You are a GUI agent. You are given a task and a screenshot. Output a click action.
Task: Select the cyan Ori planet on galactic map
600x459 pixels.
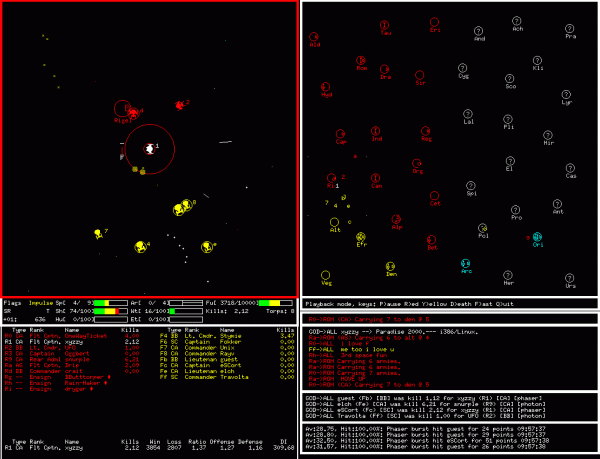[538, 238]
